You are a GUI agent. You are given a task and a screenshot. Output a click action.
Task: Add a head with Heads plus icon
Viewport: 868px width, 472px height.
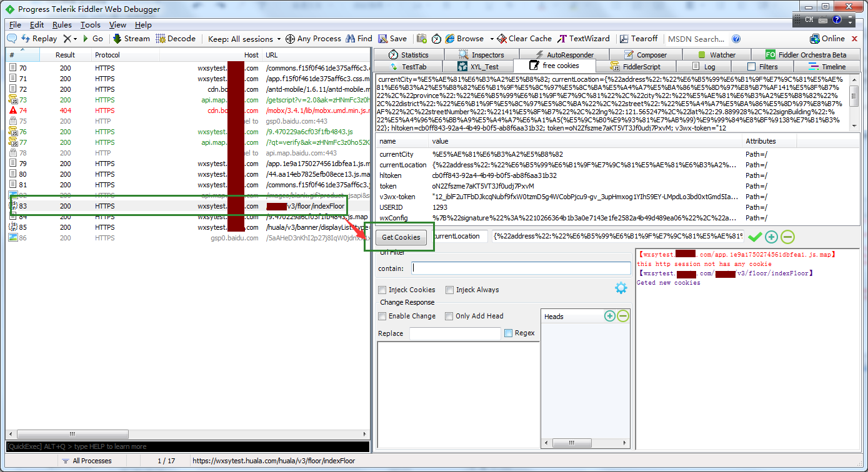point(610,316)
